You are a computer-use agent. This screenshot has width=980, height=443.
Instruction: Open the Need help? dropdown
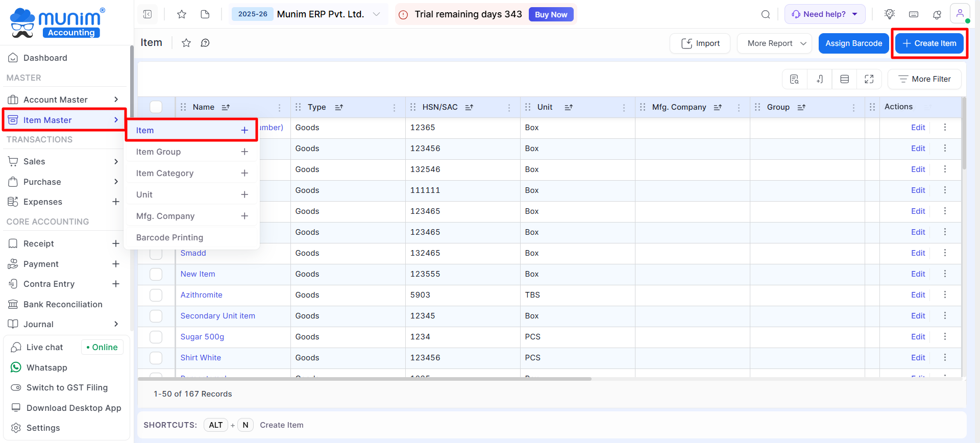pyautogui.click(x=824, y=14)
